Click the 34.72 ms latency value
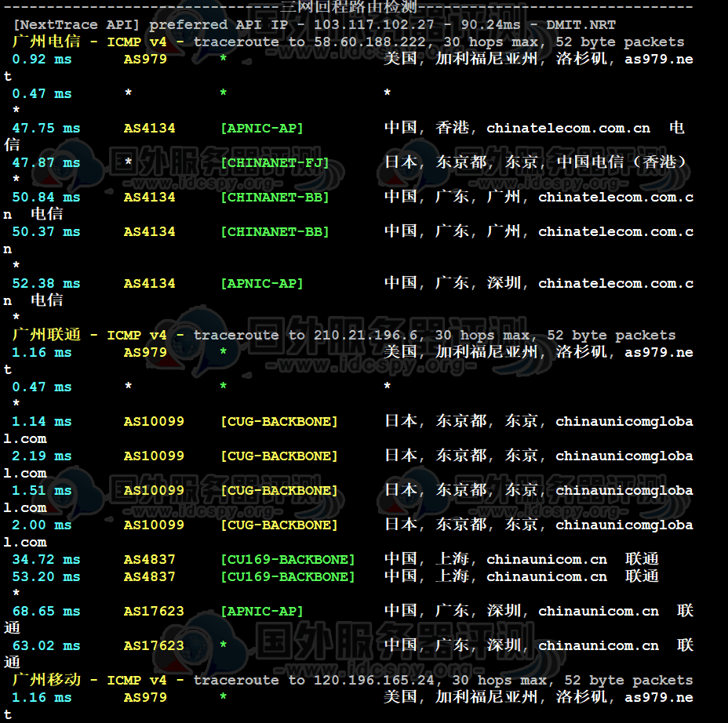Image resolution: width=728 pixels, height=723 pixels. pos(46,559)
